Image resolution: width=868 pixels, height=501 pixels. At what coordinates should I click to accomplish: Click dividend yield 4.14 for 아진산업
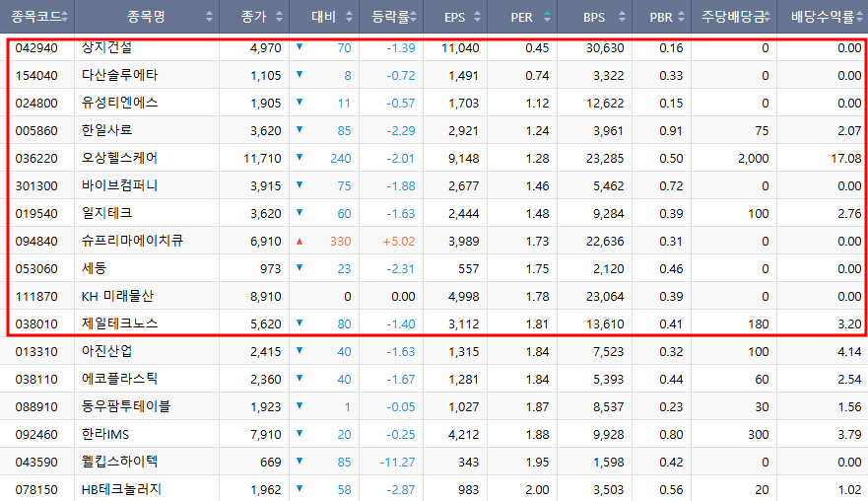point(849,352)
